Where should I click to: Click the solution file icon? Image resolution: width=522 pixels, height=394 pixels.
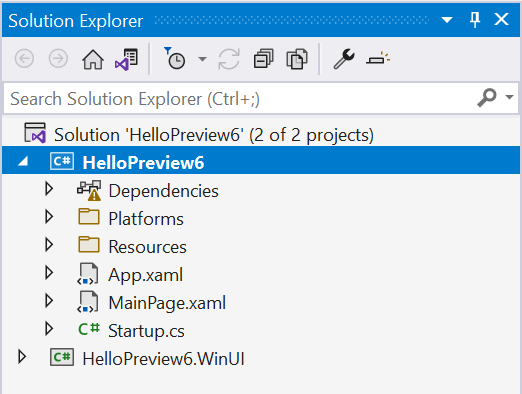[35, 133]
